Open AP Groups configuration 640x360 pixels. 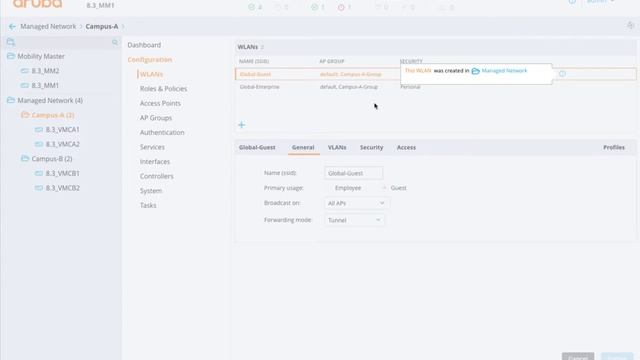point(156,118)
